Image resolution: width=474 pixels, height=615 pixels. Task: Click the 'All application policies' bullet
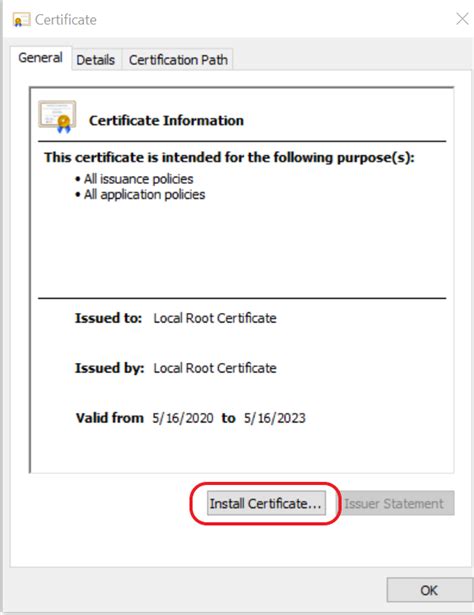click(x=140, y=195)
